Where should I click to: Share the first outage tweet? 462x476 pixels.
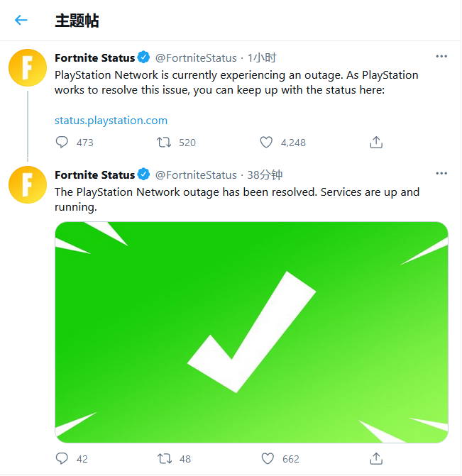[x=376, y=143]
